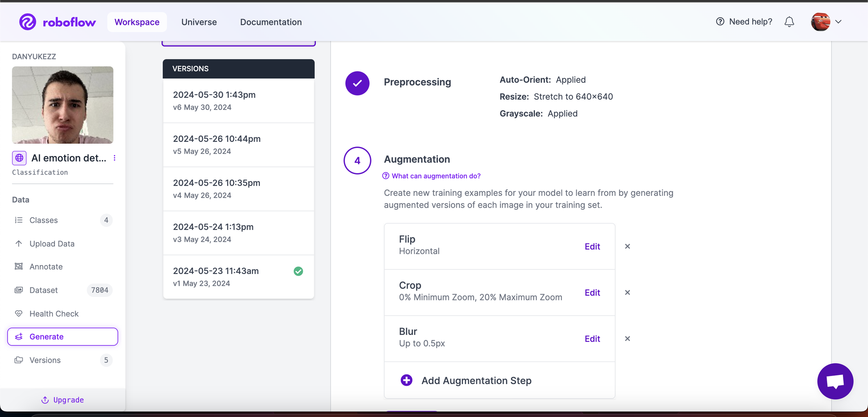The image size is (868, 417).
Task: Switch to the Universe tab
Action: pos(199,22)
